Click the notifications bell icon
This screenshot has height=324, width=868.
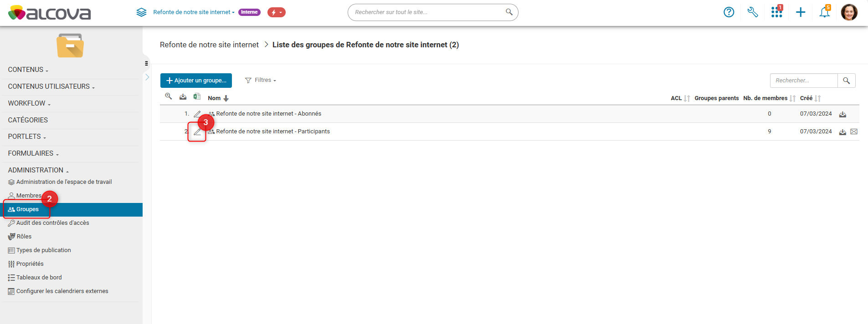[x=824, y=12]
